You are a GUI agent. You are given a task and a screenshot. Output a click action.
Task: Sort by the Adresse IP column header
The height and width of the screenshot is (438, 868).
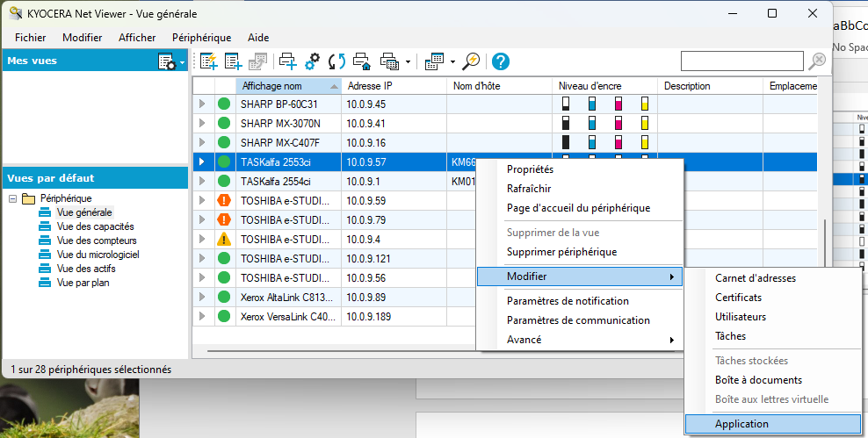(x=394, y=86)
